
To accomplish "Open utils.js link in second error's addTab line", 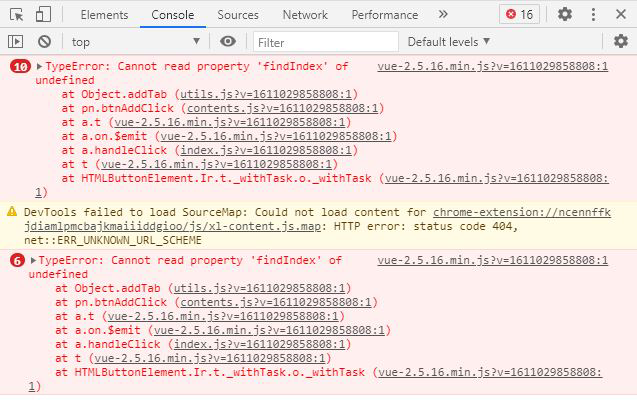I will pos(259,288).
